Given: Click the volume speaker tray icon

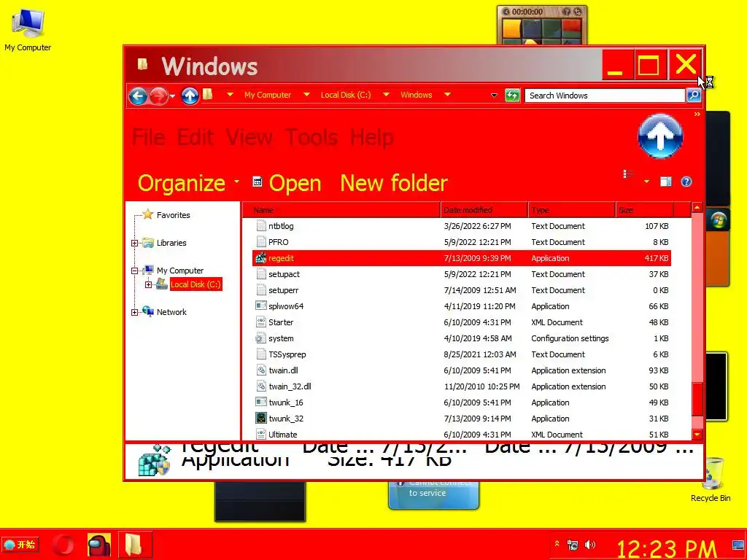Looking at the screenshot, I should tap(589, 544).
